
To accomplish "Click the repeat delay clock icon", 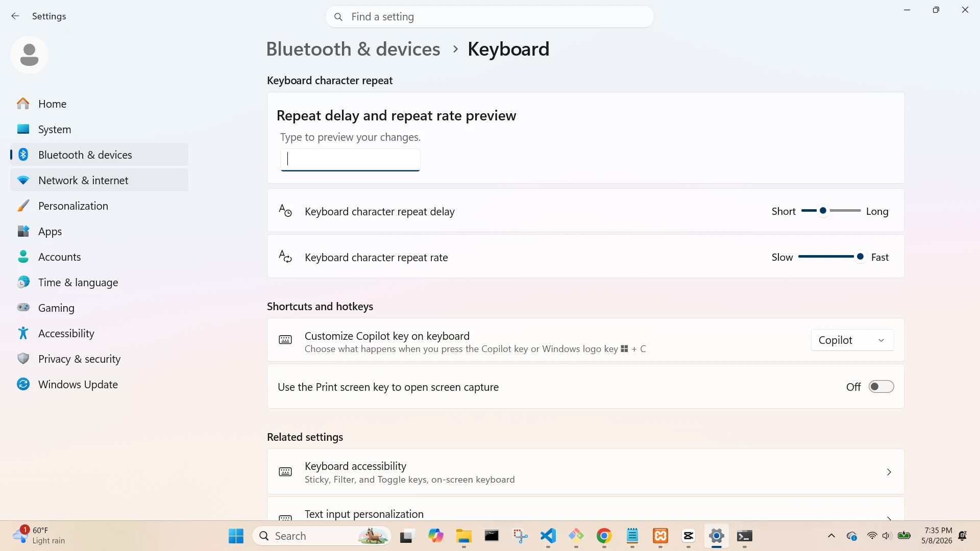I will coord(285,210).
